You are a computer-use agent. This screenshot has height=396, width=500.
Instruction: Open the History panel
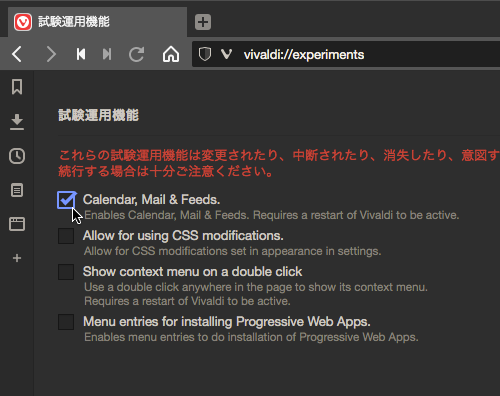click(x=17, y=156)
